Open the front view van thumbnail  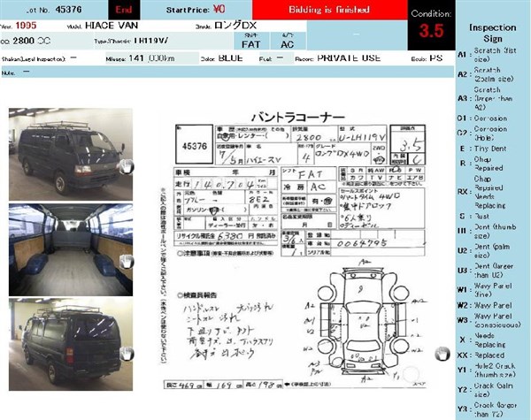click(x=71, y=155)
